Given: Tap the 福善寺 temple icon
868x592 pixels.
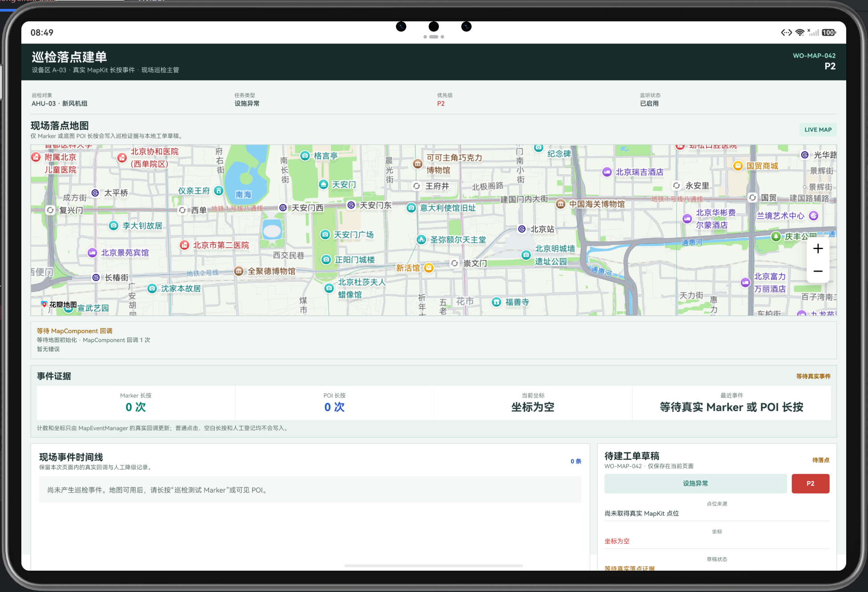Looking at the screenshot, I should coord(496,302).
